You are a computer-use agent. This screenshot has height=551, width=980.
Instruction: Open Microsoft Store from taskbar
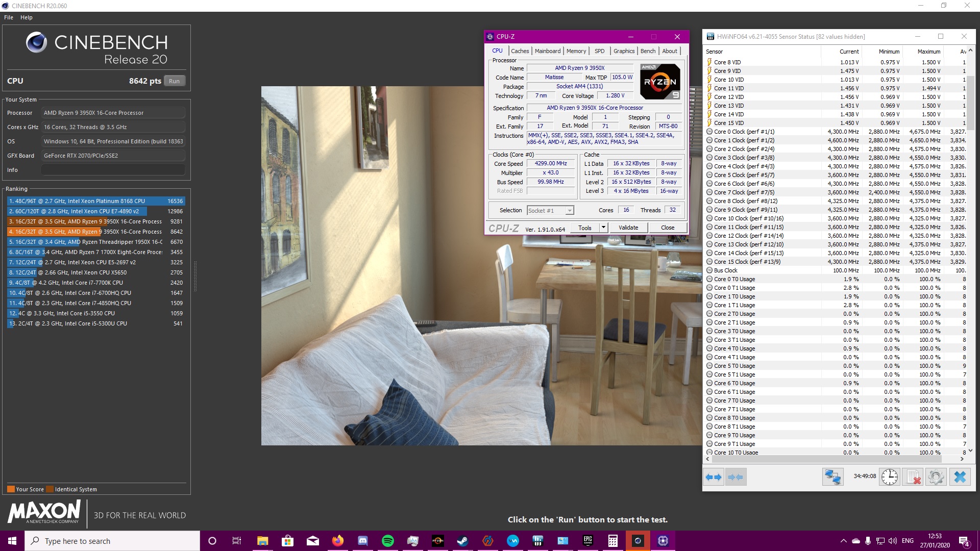(287, 541)
